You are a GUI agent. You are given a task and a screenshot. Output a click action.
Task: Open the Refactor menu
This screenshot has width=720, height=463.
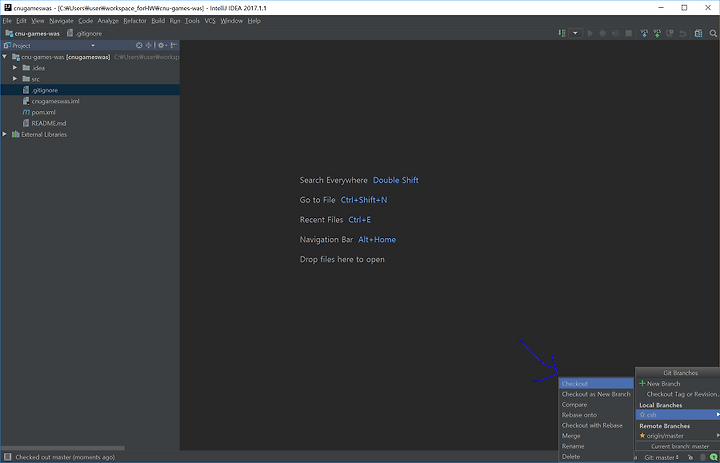[135, 21]
